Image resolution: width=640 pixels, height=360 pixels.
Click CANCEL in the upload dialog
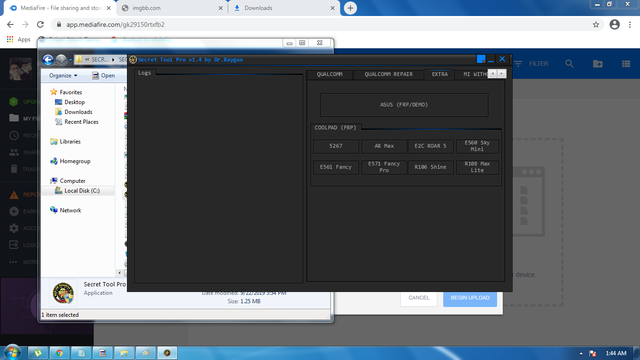(x=419, y=298)
